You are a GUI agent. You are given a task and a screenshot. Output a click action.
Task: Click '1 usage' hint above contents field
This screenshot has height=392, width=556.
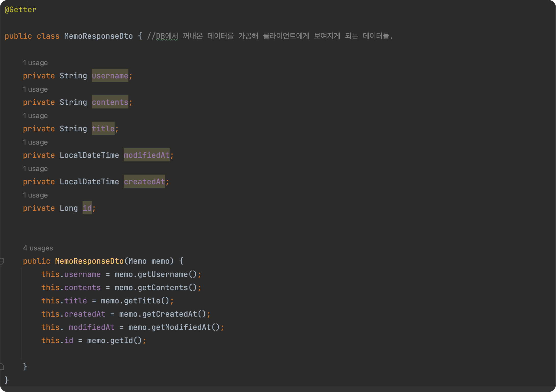[35, 89]
